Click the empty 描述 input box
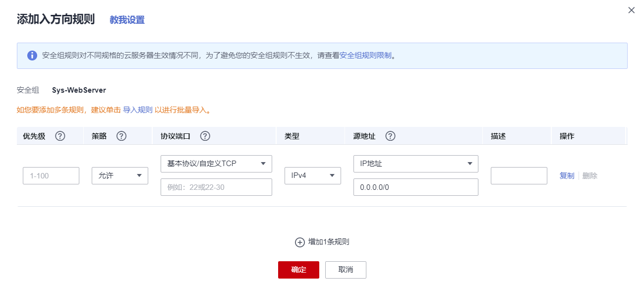 click(519, 175)
